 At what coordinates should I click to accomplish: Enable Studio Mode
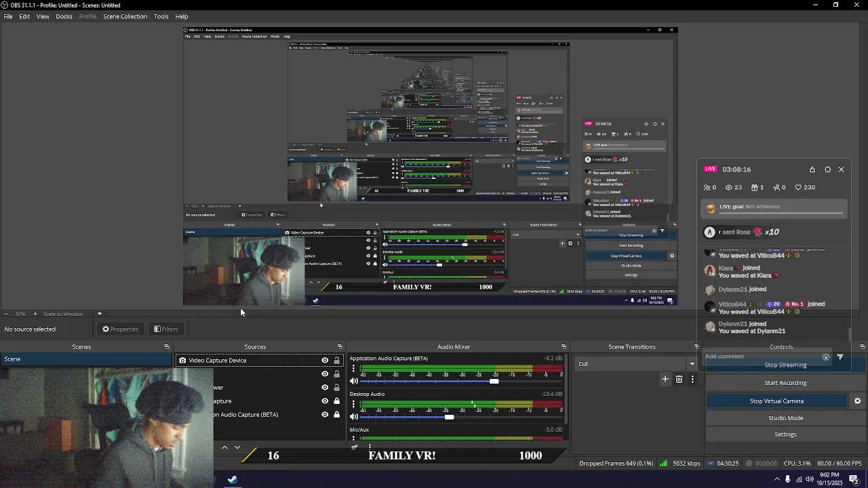click(x=785, y=418)
